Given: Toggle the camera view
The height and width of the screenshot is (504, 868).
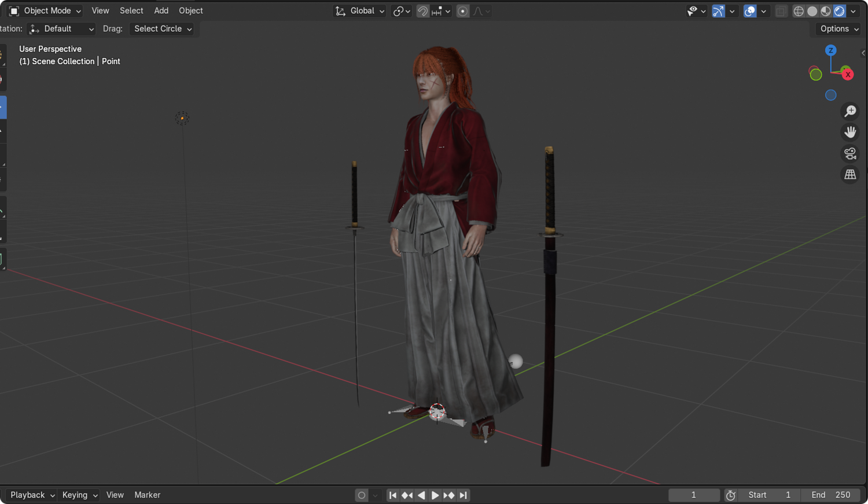Looking at the screenshot, I should [x=850, y=153].
